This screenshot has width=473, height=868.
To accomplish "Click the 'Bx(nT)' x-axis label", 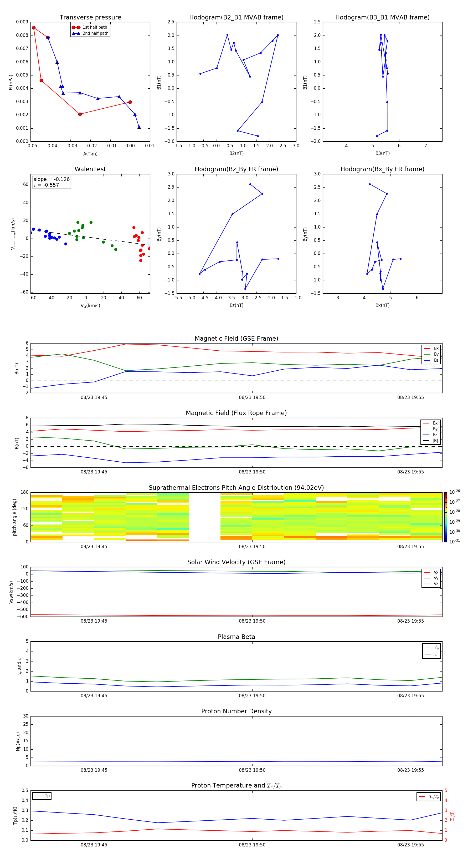I will [x=382, y=305].
